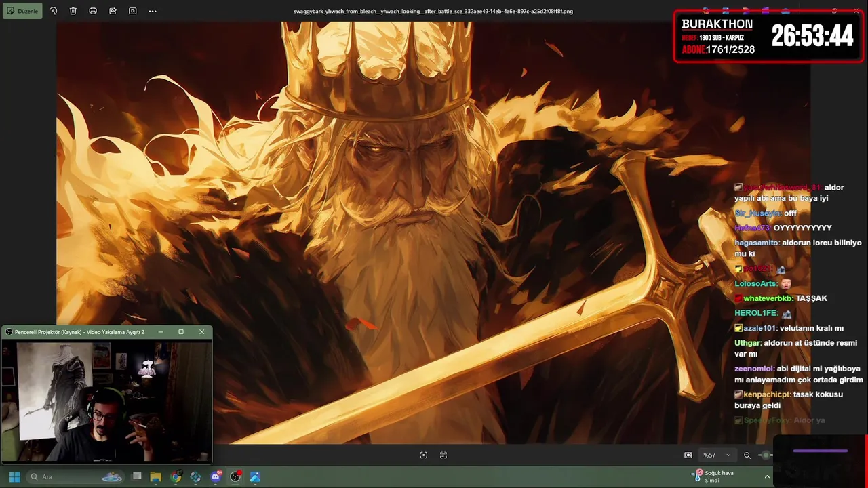Click username Sir_Huseyin in chat
The height and width of the screenshot is (488, 868).
coord(757,213)
